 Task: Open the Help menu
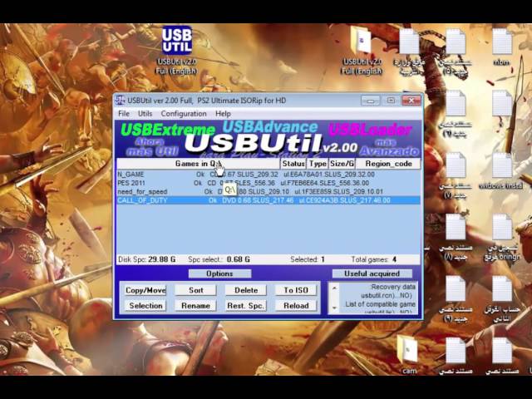click(x=223, y=114)
